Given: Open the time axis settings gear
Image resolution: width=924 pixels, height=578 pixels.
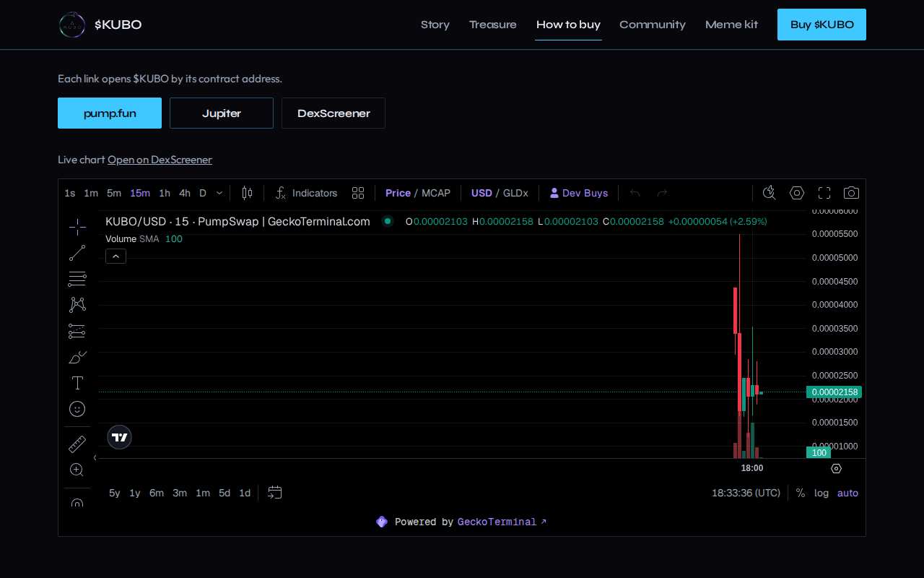Looking at the screenshot, I should pos(836,468).
